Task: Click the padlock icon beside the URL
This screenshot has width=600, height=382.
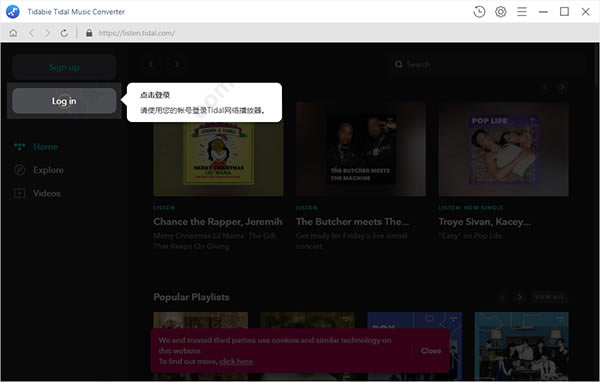Action: (89, 33)
